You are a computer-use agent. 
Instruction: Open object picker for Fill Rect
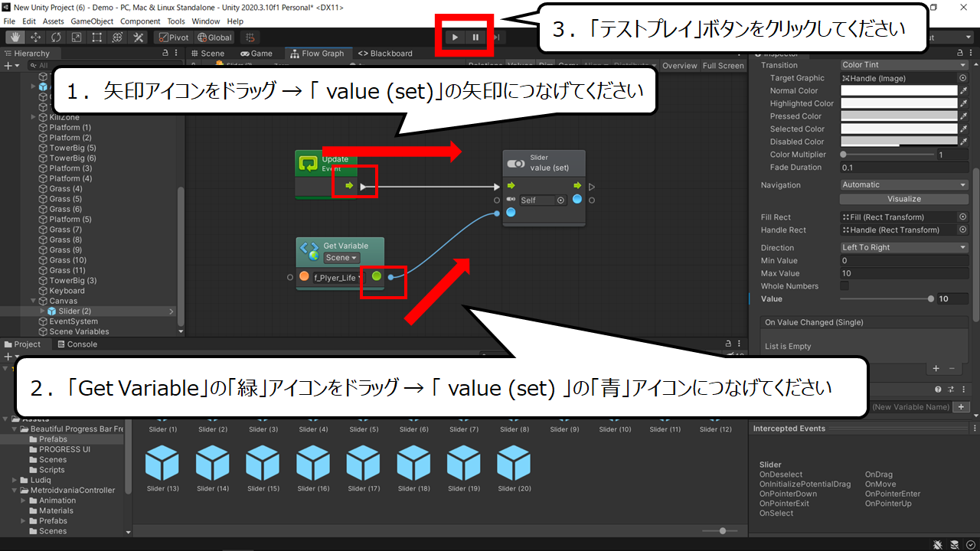963,217
